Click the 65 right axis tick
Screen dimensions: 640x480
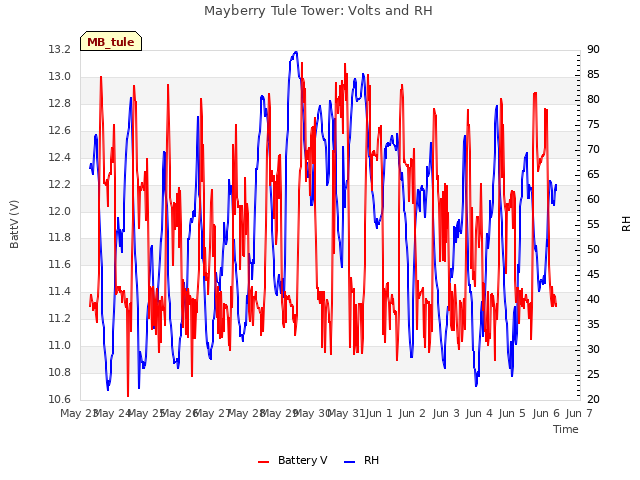pos(593,175)
